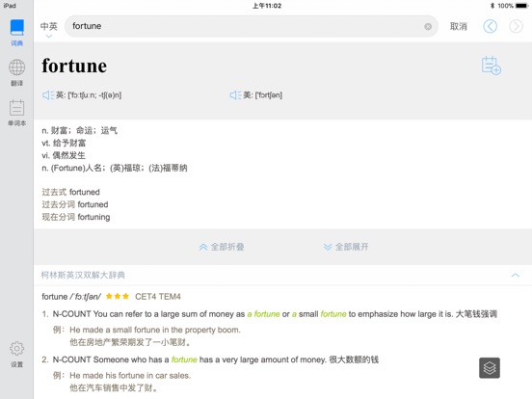Open the 中英 language dropdown

(49, 29)
